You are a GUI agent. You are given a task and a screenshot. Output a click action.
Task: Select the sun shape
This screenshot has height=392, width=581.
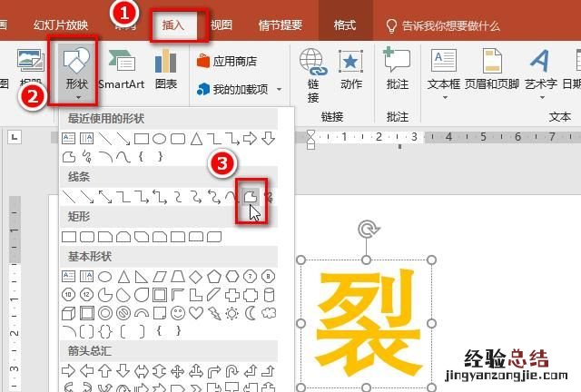tap(232, 313)
